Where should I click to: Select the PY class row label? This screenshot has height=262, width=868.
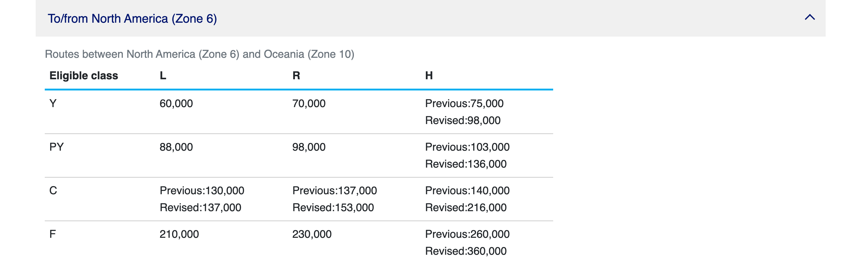56,147
